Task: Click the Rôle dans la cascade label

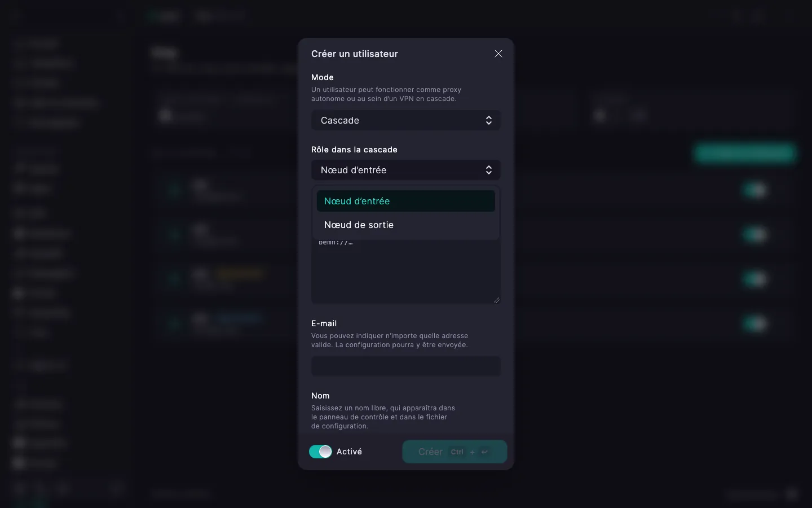Action: click(354, 150)
